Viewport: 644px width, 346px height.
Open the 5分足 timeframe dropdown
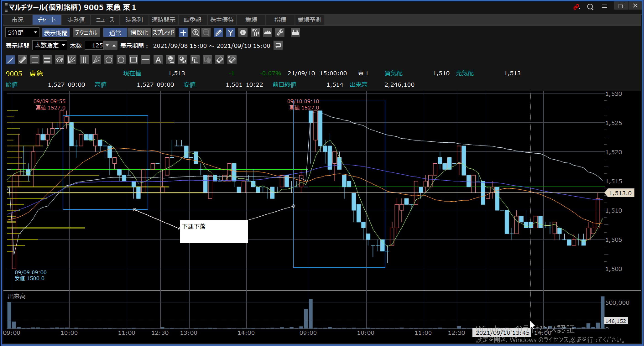point(22,32)
